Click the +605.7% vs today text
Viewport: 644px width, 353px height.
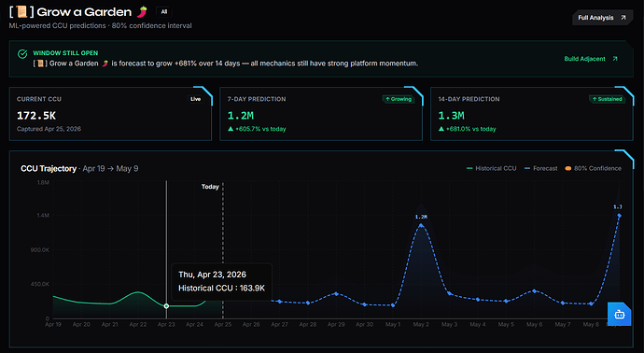coord(260,129)
